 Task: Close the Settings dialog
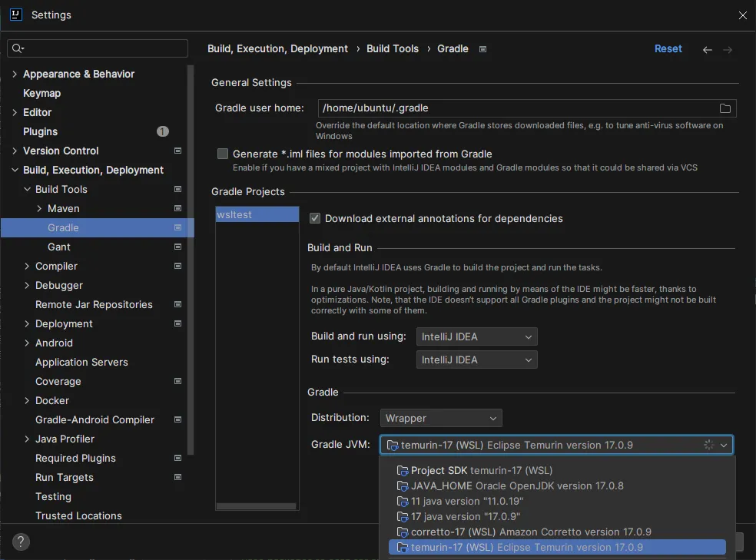[742, 15]
